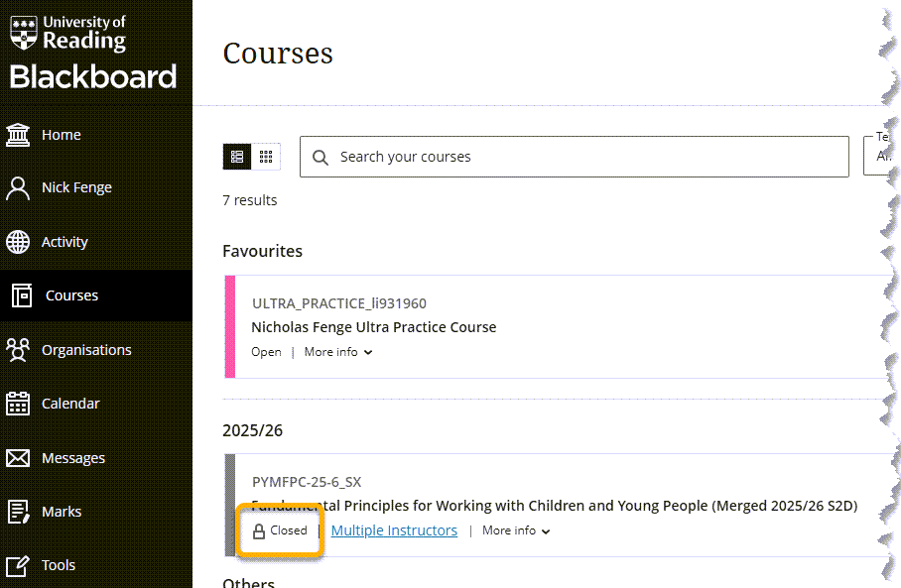Viewport: 901px width, 588px height.
Task: Open the Terms filter dropdown
Action: [881, 157]
